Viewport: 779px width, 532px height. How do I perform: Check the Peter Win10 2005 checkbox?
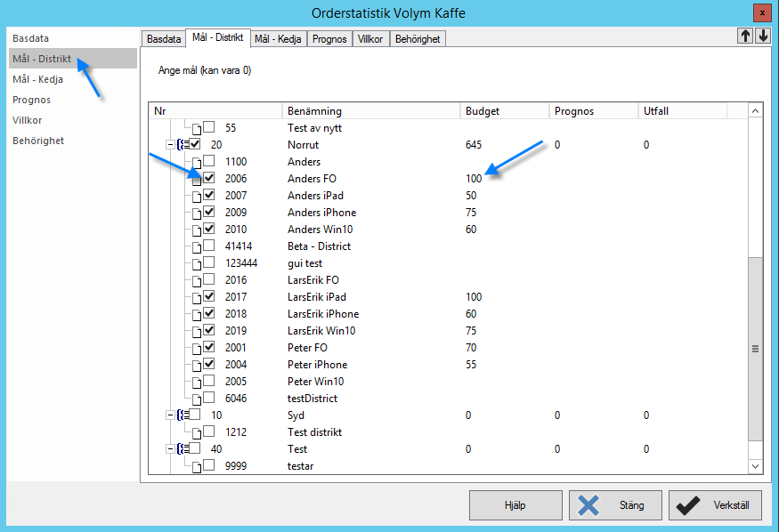tap(208, 380)
